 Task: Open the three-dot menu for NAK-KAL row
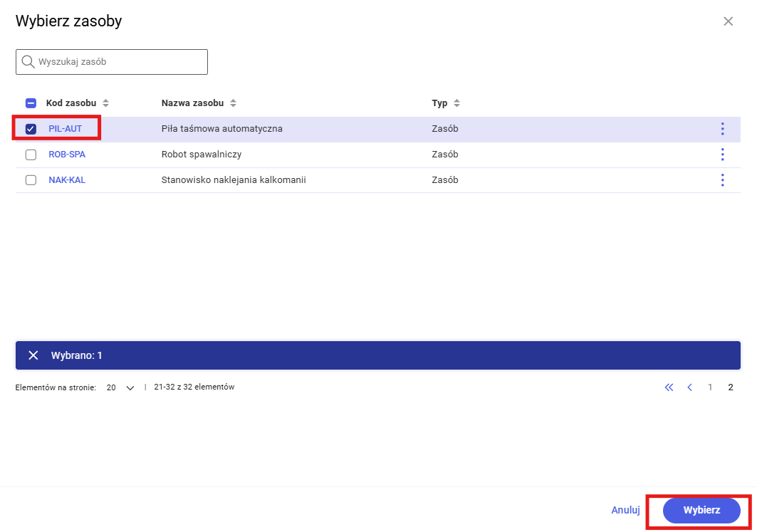(722, 180)
